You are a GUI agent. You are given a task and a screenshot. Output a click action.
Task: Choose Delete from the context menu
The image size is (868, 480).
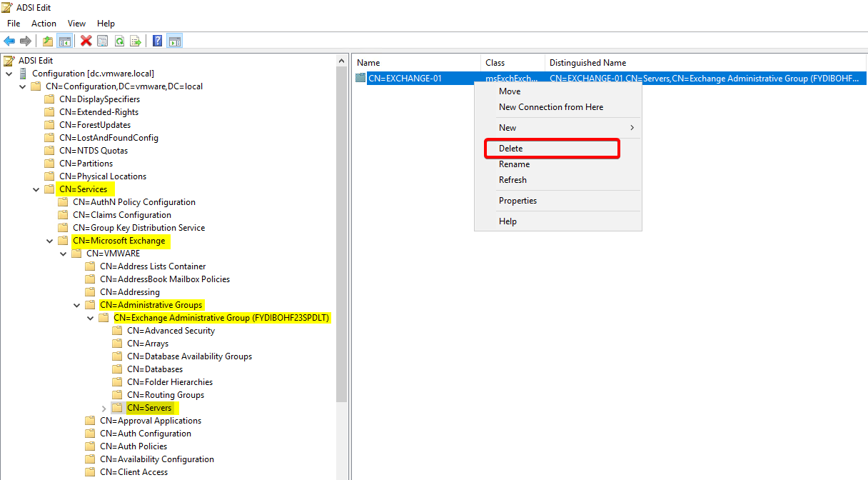tap(510, 149)
